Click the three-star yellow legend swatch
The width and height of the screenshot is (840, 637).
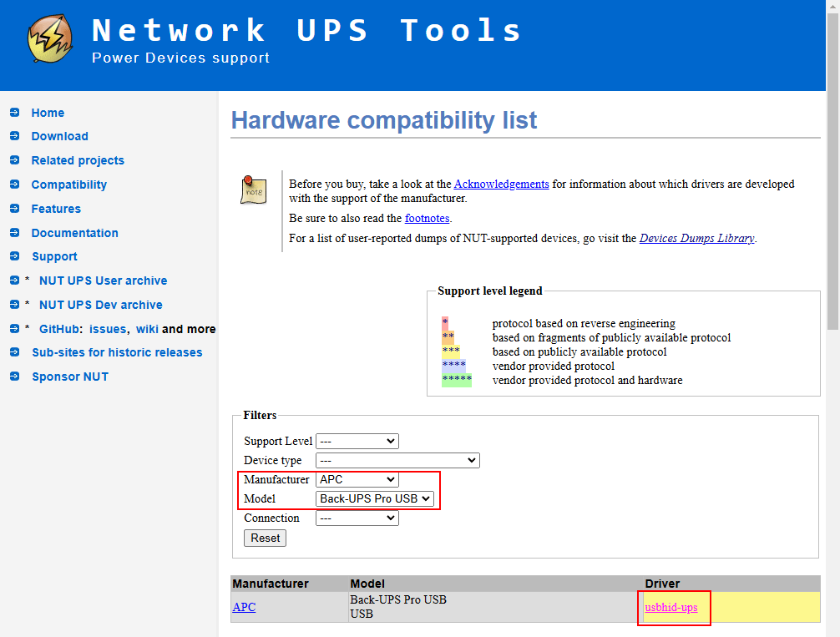click(451, 351)
